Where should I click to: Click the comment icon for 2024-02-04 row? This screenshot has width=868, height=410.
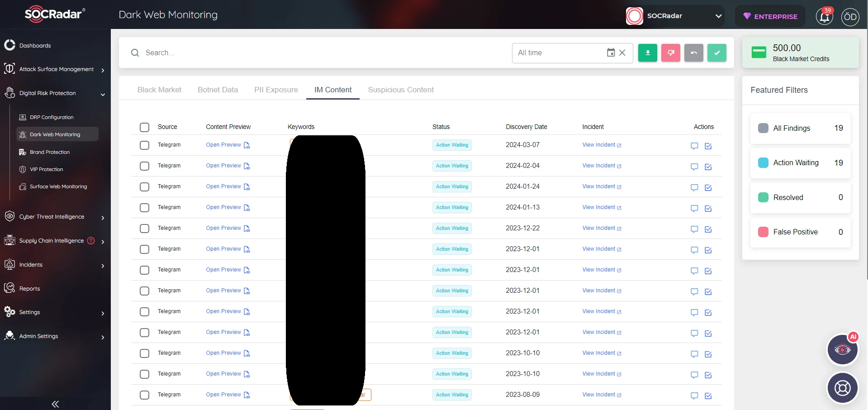694,167
